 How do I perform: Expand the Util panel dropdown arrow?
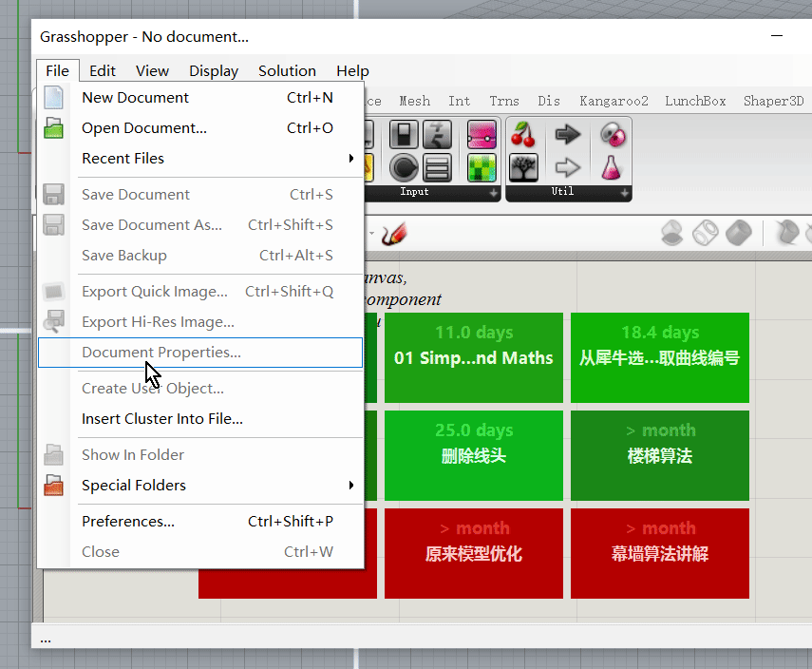[624, 193]
